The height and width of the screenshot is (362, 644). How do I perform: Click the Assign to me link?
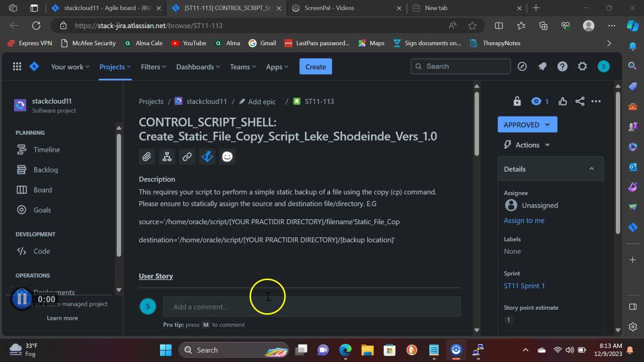pyautogui.click(x=524, y=220)
